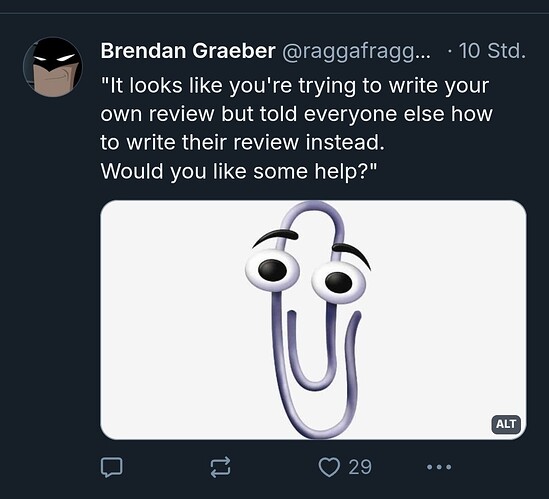The width and height of the screenshot is (549, 499).
Task: Click the @raggafragg... handle
Action: coord(356,51)
